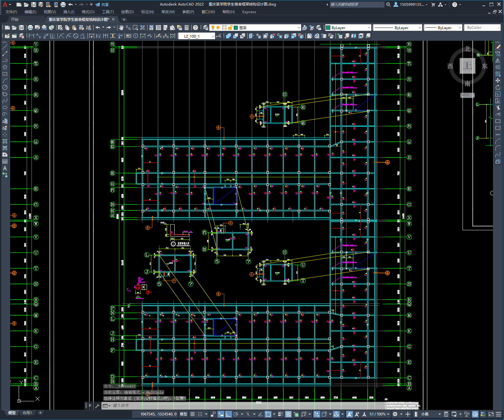Toggle Ortho mode in status bar
The image size is (504, 420).
[229, 414]
